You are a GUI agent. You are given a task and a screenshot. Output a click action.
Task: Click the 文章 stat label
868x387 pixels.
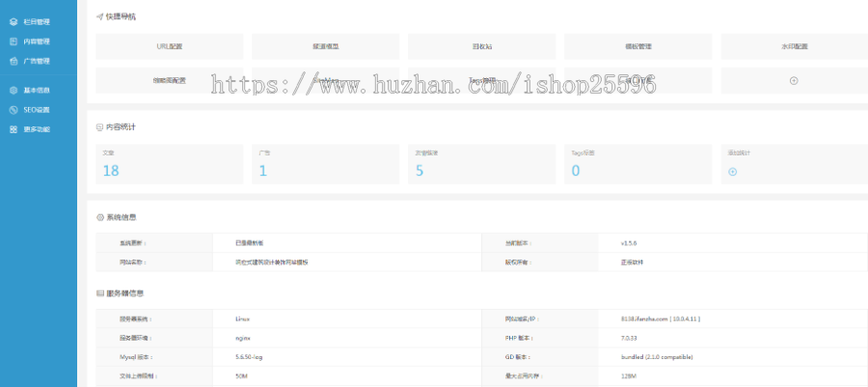[108, 152]
